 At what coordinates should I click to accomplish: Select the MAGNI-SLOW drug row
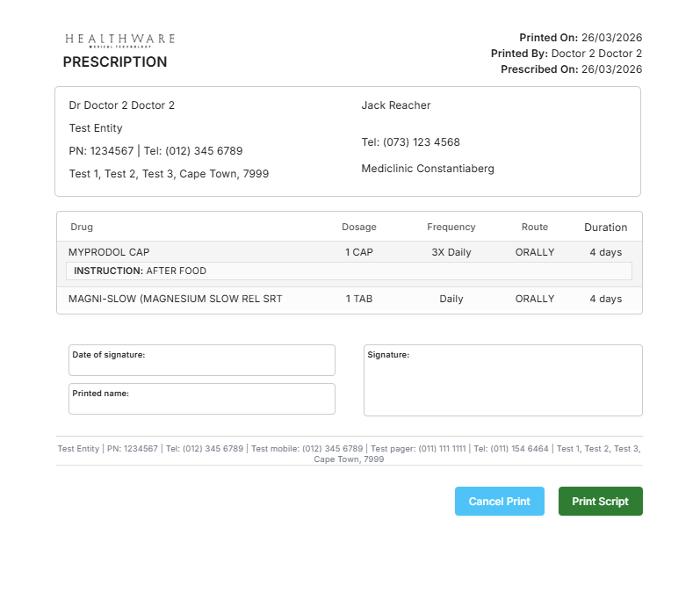350,299
